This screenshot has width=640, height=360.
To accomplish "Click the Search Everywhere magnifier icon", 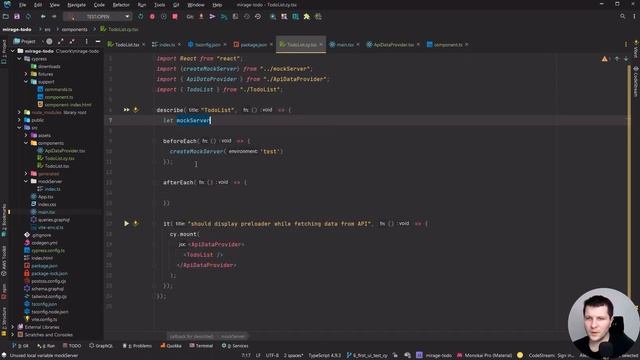I will coord(622,17).
